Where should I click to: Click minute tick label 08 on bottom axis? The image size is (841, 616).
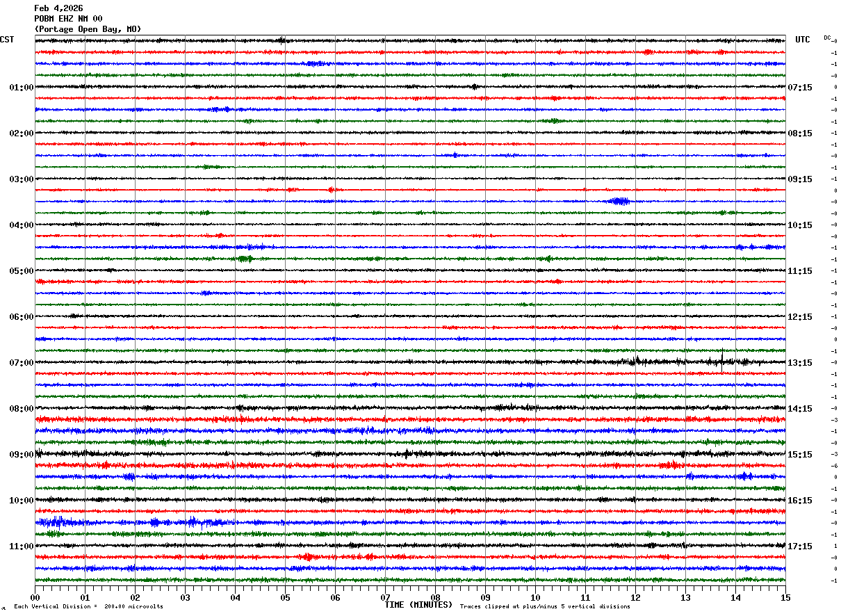[x=435, y=597]
